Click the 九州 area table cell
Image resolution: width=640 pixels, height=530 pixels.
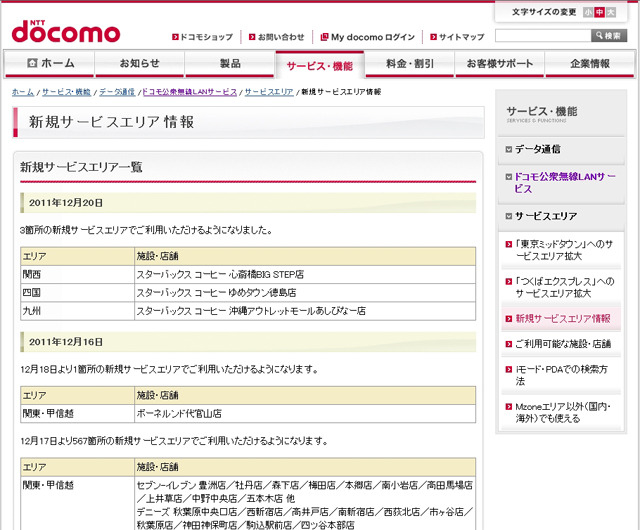[x=78, y=311]
